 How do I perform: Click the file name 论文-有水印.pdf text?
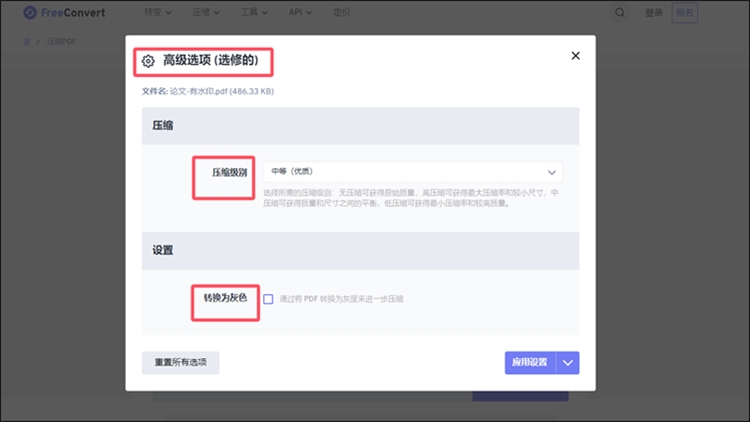pos(199,91)
